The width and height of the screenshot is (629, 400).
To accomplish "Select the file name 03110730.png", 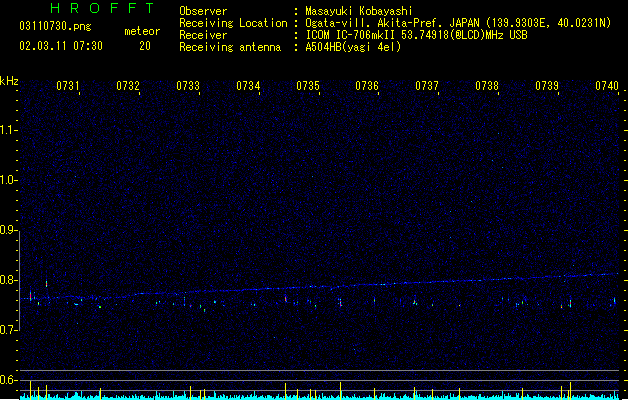I will [55, 26].
